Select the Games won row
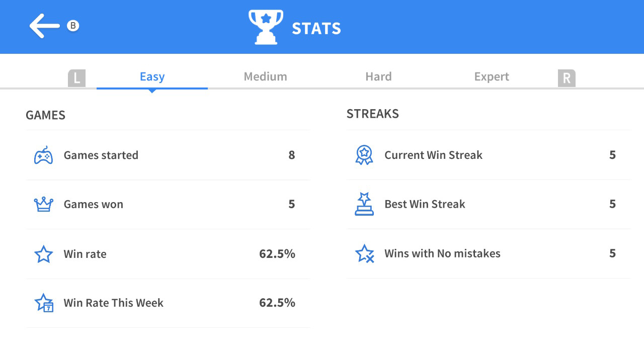 pyautogui.click(x=168, y=204)
